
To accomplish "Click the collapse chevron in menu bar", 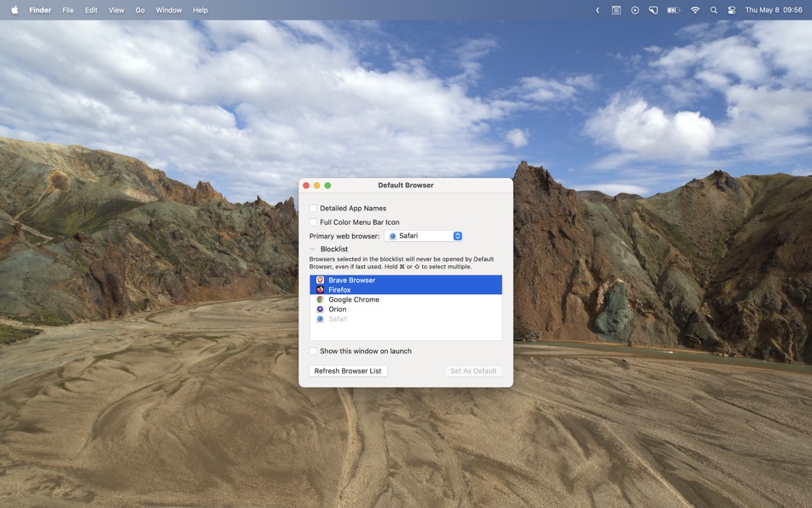I will point(597,10).
